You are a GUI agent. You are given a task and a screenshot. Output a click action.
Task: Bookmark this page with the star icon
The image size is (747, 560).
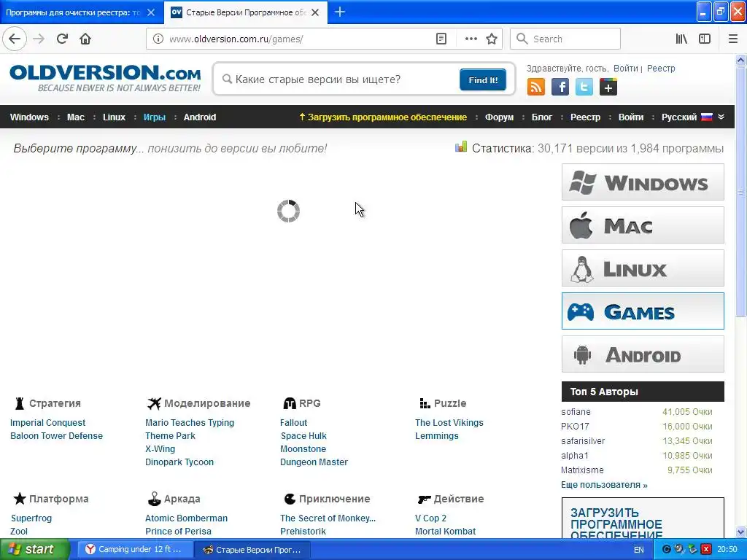(492, 39)
